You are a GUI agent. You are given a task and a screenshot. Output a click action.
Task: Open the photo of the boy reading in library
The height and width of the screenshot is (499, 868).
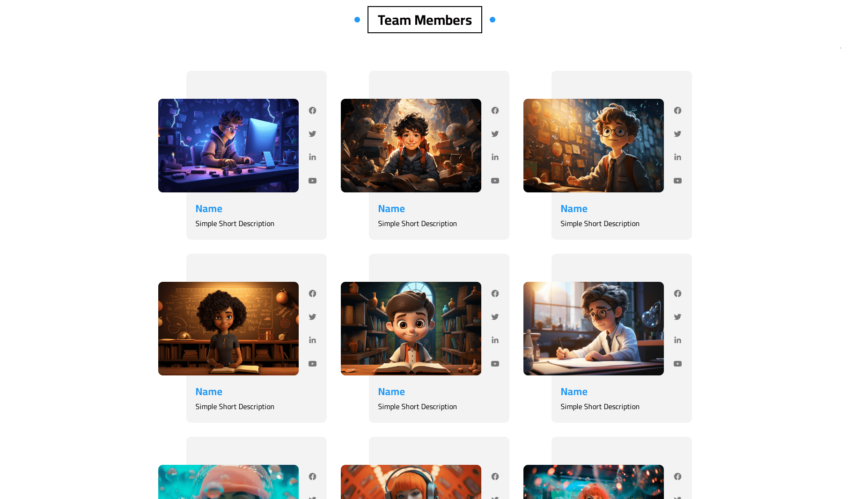point(411,329)
